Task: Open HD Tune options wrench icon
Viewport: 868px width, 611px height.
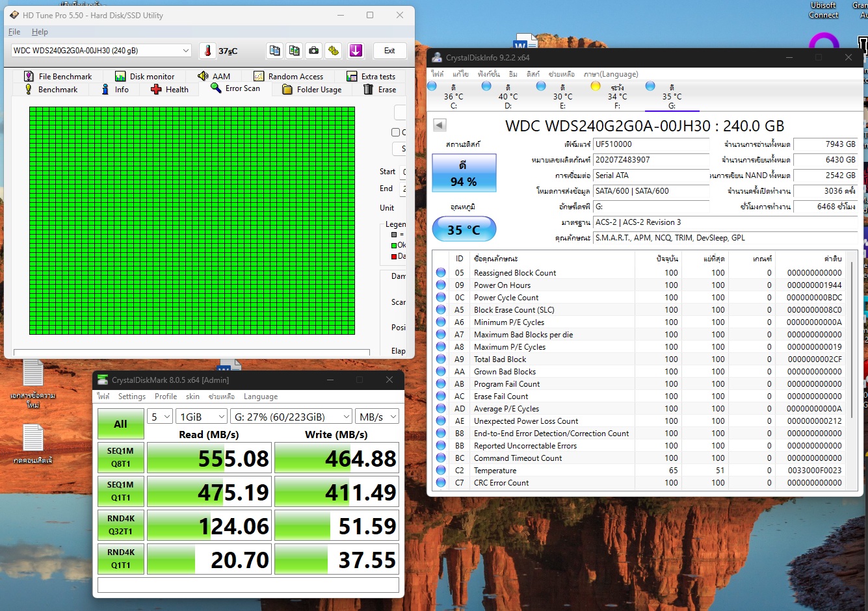Action: (x=334, y=51)
